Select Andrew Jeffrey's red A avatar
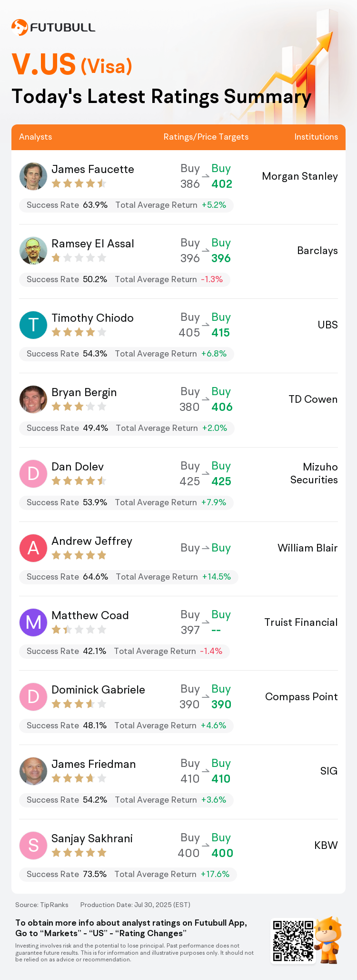This screenshot has height=980, width=357. (x=33, y=548)
